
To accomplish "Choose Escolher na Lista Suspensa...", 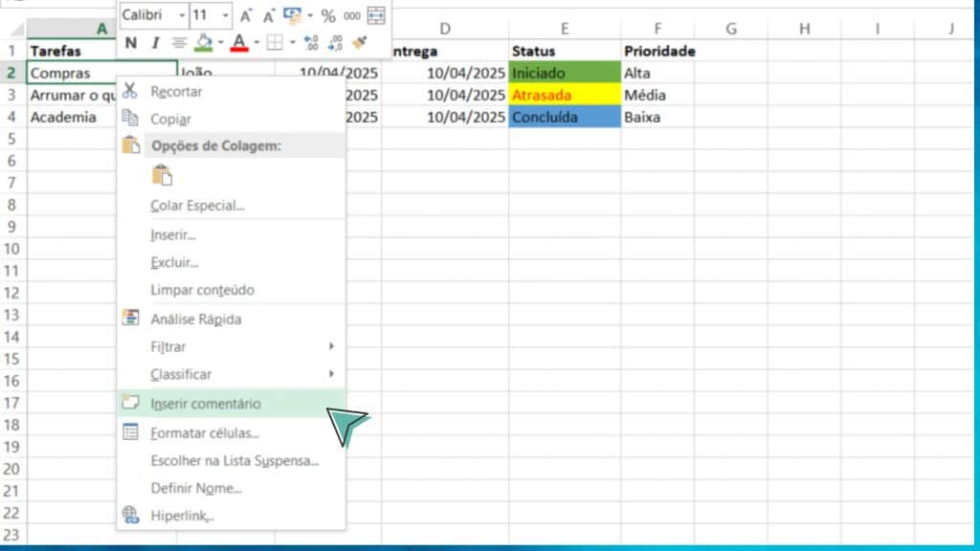I will tap(232, 460).
